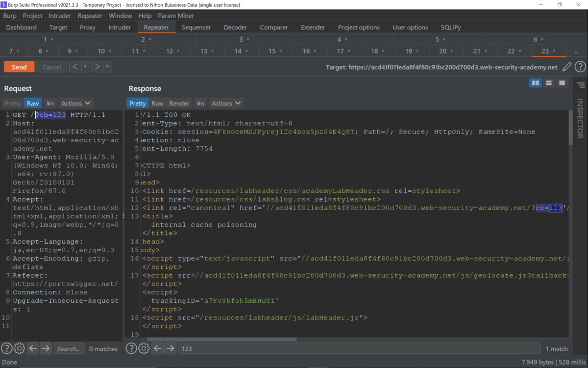Expand Response Actions dropdown
The height and width of the screenshot is (368, 588).
pos(226,103)
